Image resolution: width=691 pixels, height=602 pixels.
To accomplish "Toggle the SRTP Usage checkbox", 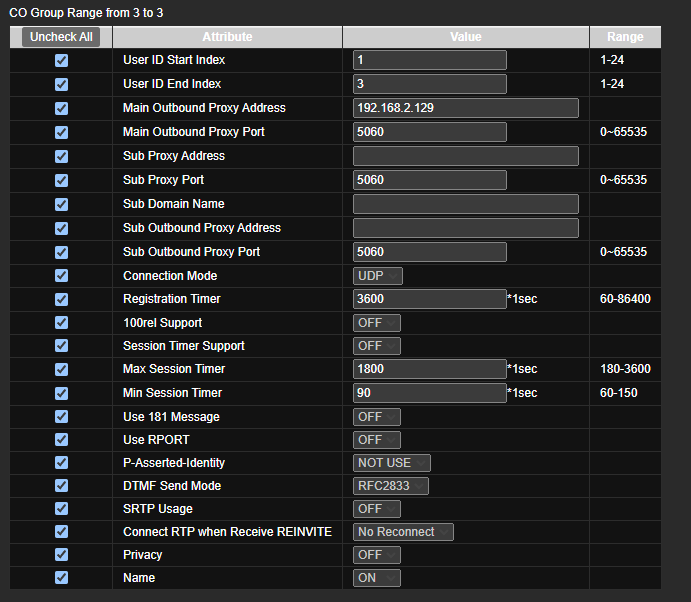I will (61, 509).
